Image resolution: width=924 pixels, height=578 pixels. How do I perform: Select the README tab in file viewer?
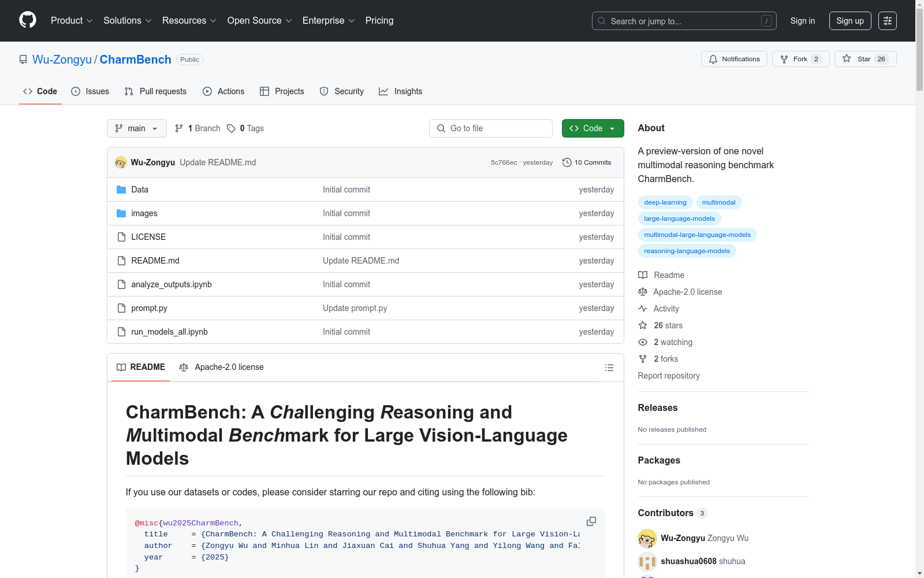(x=141, y=367)
